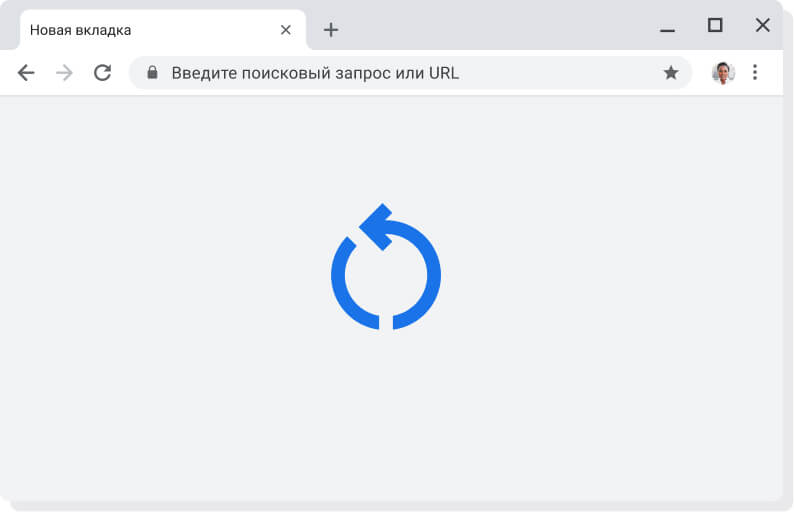The image size is (794, 512).
Task: Click the "Введите поисковый запрос или URL" placeholder text
Action: (x=315, y=73)
